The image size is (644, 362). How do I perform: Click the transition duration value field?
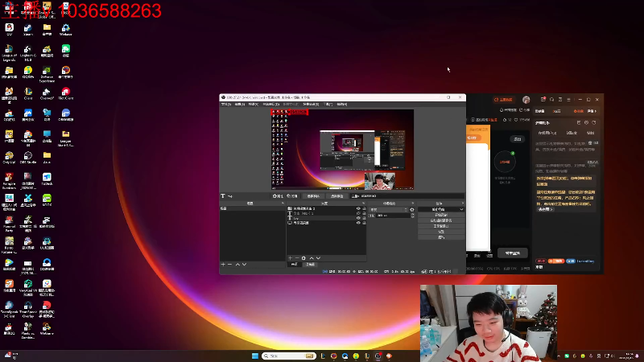pyautogui.click(x=393, y=215)
